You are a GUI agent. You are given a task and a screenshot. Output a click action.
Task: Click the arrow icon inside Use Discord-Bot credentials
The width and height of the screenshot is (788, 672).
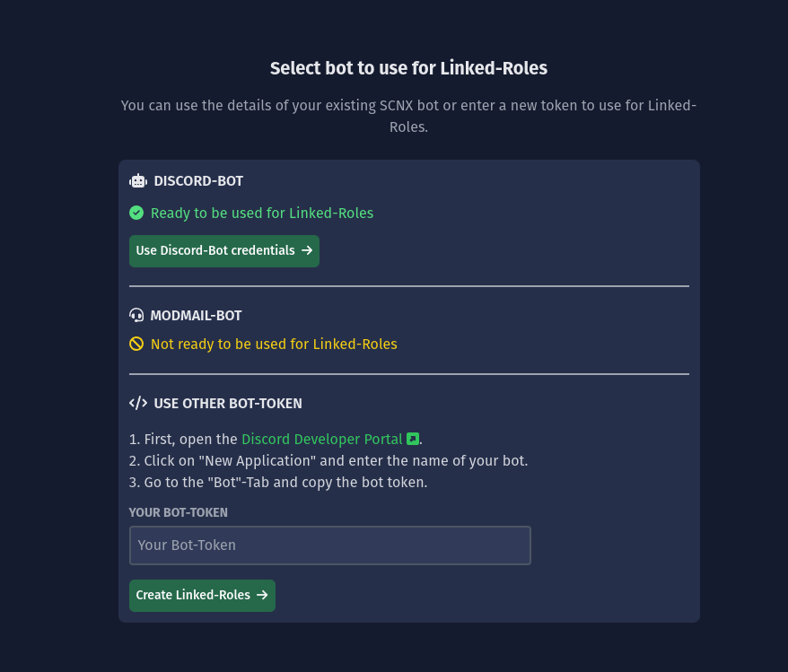click(x=306, y=250)
